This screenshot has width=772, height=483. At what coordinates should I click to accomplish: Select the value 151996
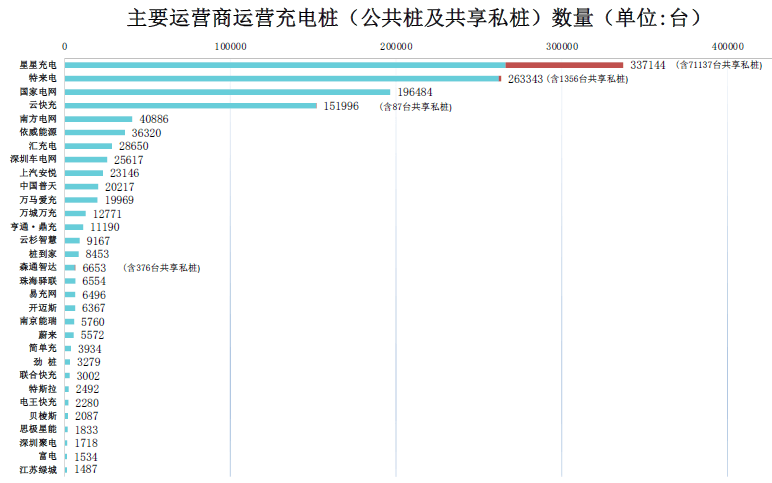click(x=341, y=106)
